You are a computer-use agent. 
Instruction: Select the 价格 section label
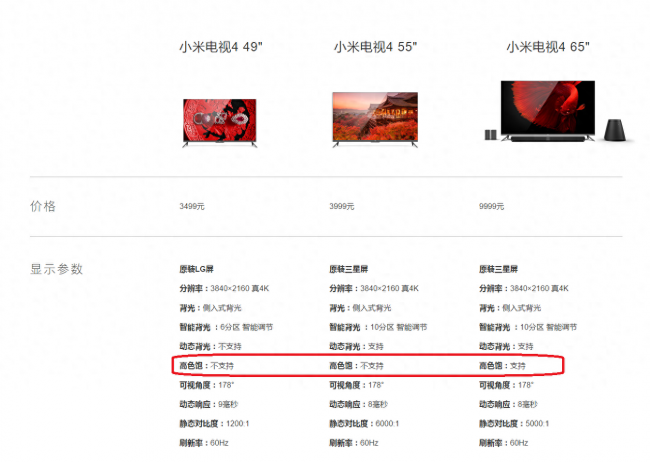(x=43, y=206)
